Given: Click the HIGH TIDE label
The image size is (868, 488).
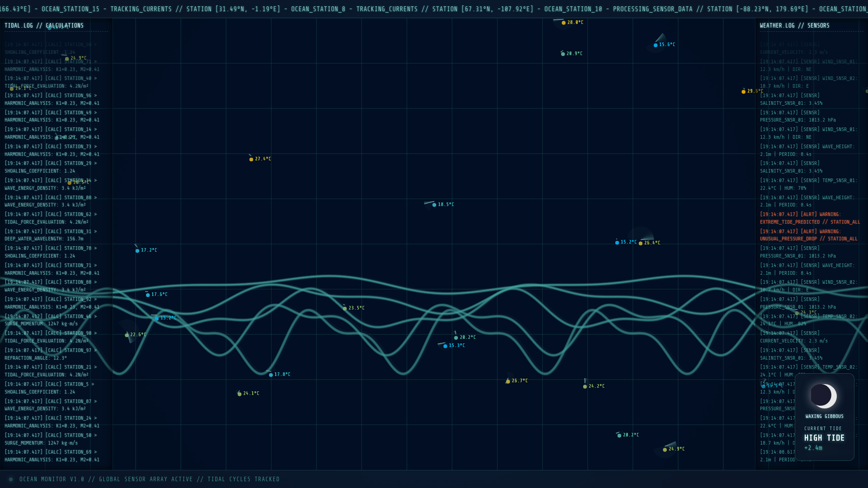Looking at the screenshot, I should pos(824,437).
